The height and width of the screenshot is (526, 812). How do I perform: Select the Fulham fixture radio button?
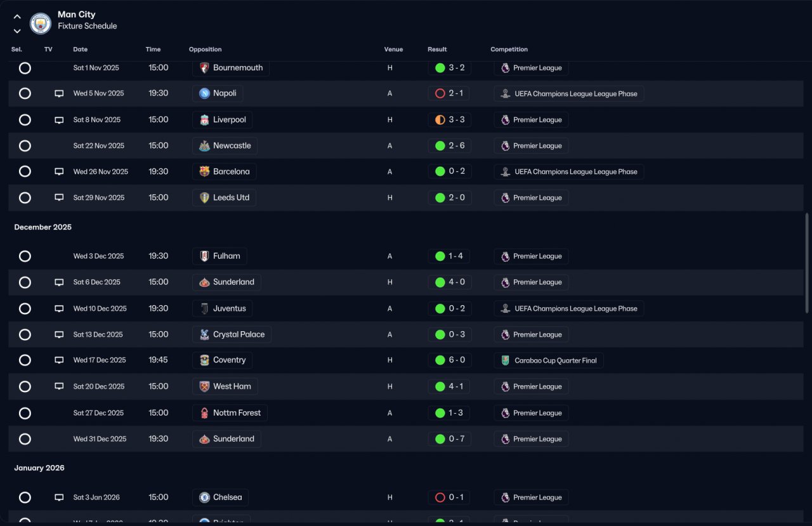pos(25,256)
